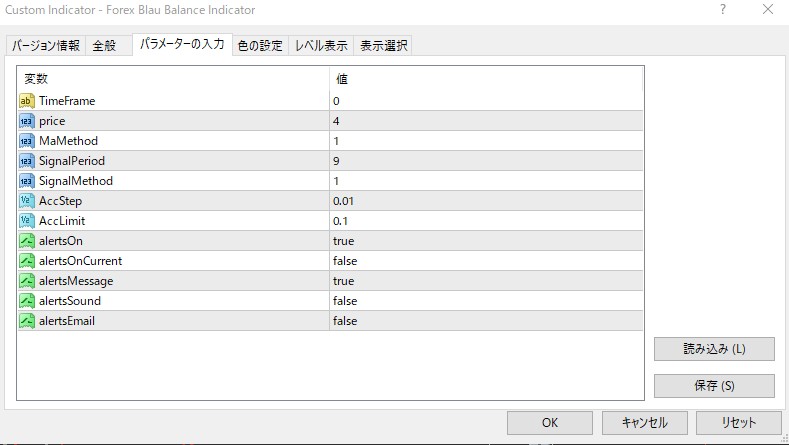Click the alertsMessage boolean type icon
Image resolution: width=789 pixels, height=445 pixels.
(x=27, y=280)
